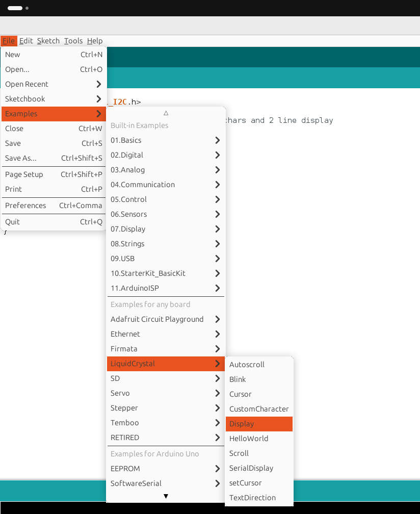Expand the 11.ArduinoISP examples
This screenshot has width=420, height=514.
click(166, 288)
